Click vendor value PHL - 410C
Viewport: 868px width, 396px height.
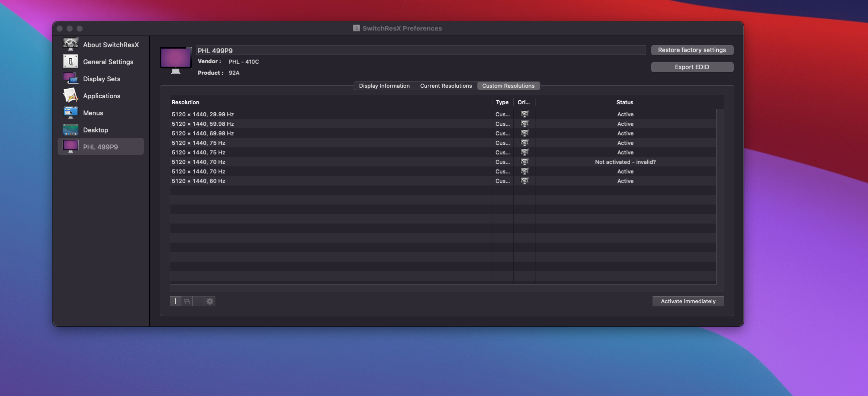244,62
